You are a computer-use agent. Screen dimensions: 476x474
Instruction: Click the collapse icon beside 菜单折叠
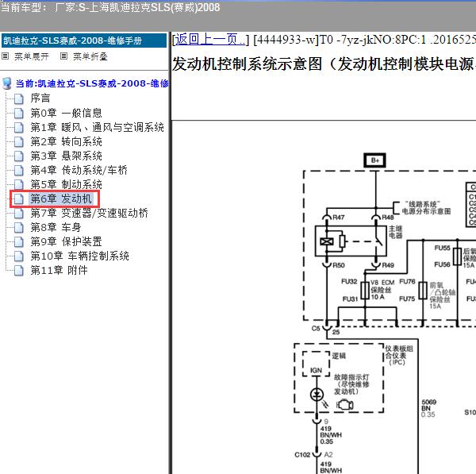[63, 56]
